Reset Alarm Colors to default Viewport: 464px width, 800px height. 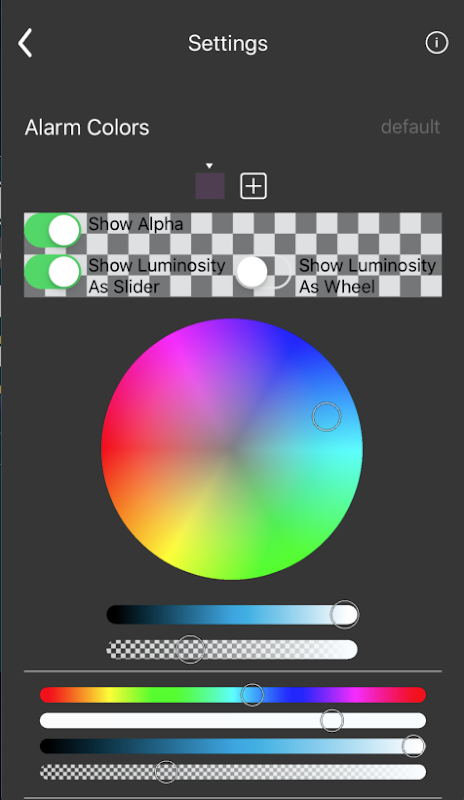point(410,127)
